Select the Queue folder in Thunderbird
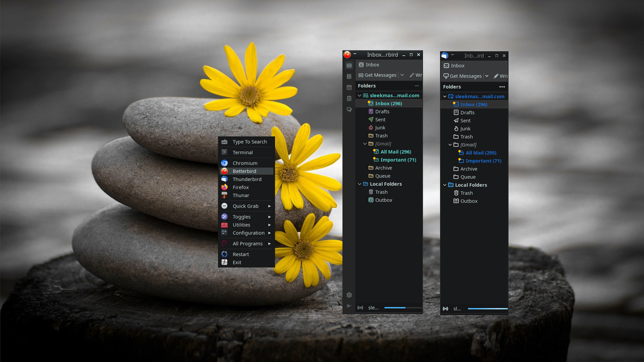 474,177
